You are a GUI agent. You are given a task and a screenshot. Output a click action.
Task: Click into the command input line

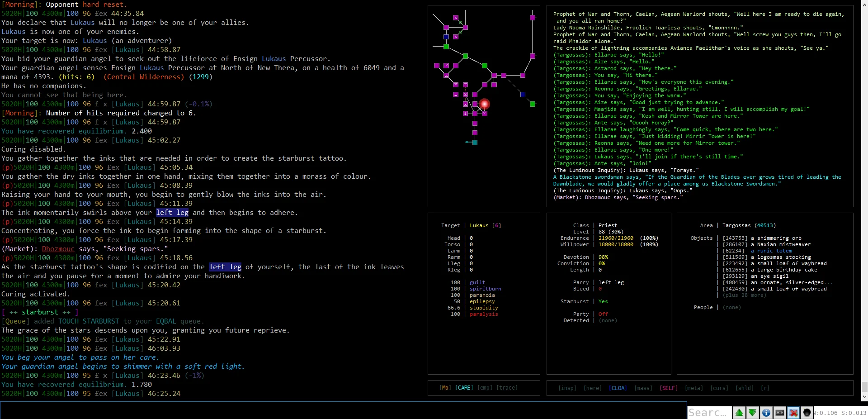pyautogui.click(x=343, y=410)
